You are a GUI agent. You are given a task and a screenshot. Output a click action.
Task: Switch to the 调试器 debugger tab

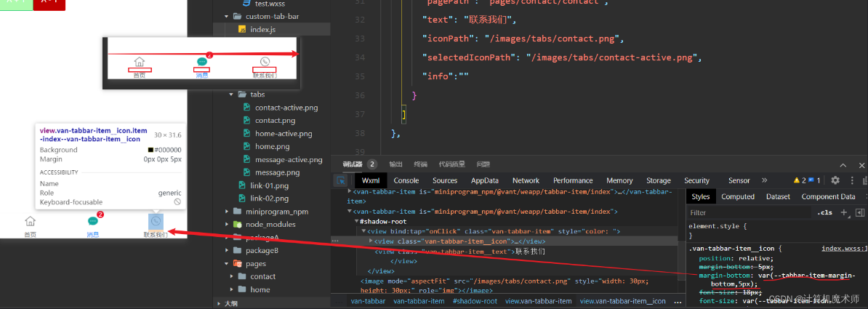352,164
